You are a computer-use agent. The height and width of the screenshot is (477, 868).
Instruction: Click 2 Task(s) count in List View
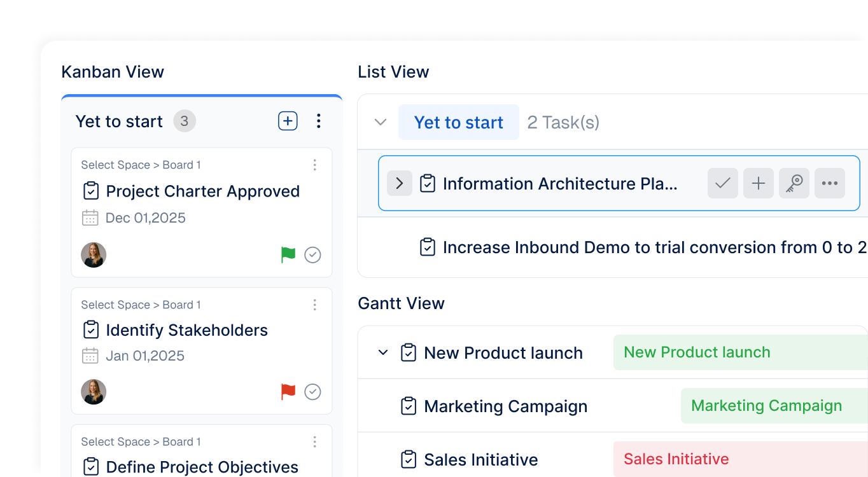point(563,122)
